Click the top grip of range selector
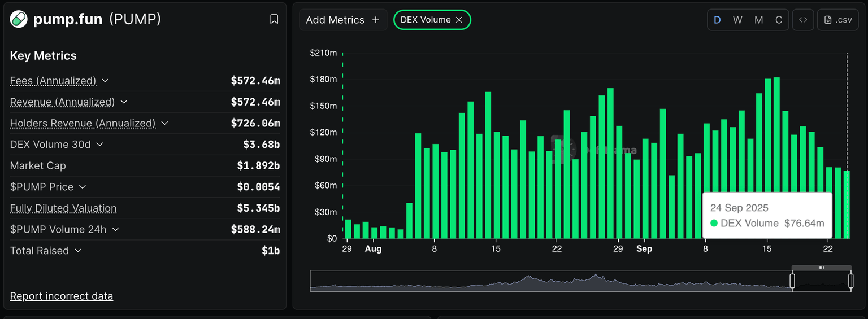Image resolution: width=868 pixels, height=319 pixels. pos(821,268)
